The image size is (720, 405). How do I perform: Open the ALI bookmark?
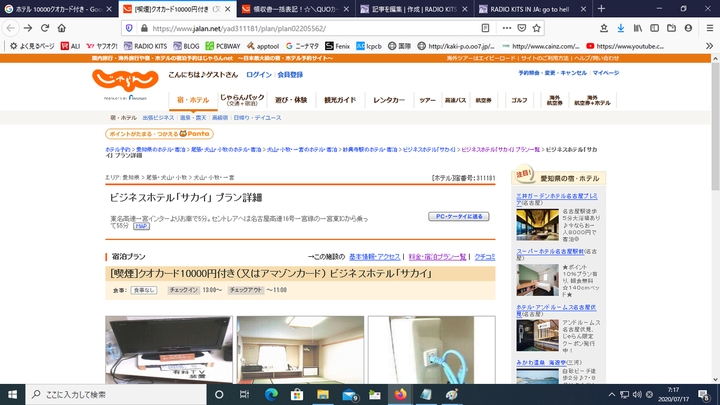pos(71,46)
